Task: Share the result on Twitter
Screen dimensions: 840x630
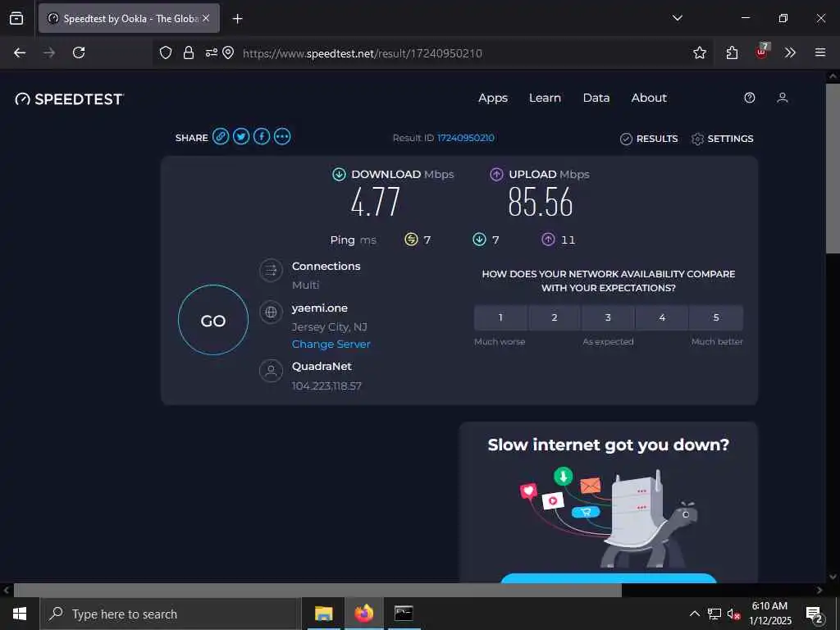Action: [241, 137]
